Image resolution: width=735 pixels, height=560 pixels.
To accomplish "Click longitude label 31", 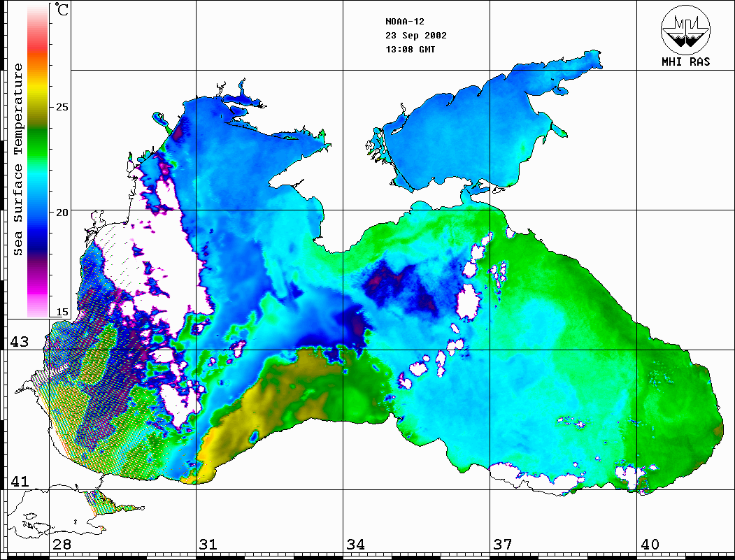I will (208, 544).
